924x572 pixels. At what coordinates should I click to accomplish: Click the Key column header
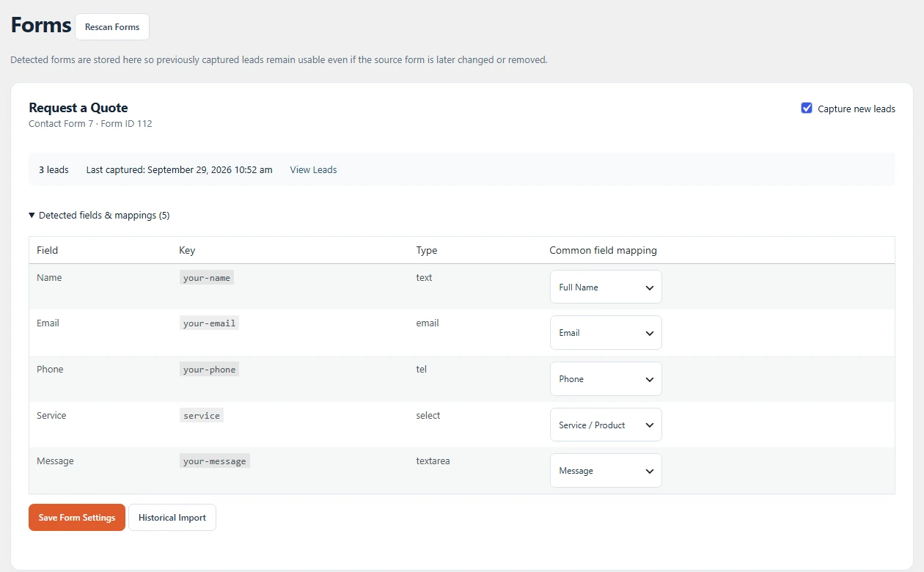187,250
